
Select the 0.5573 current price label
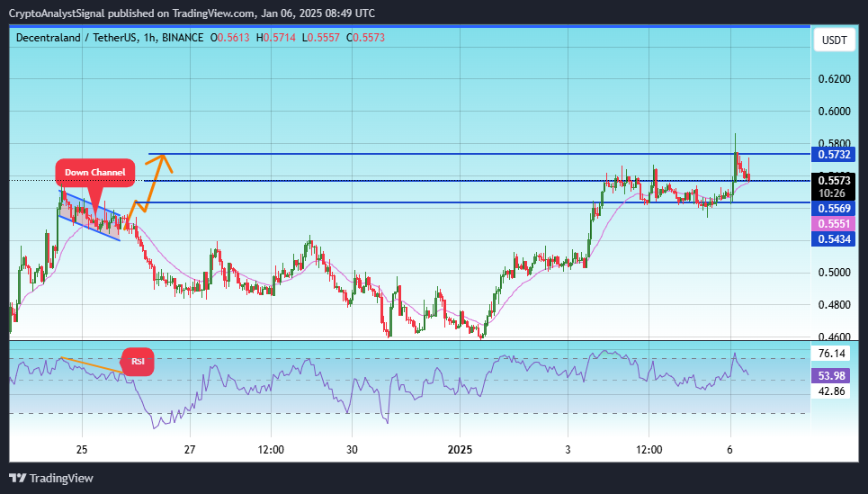(x=834, y=180)
